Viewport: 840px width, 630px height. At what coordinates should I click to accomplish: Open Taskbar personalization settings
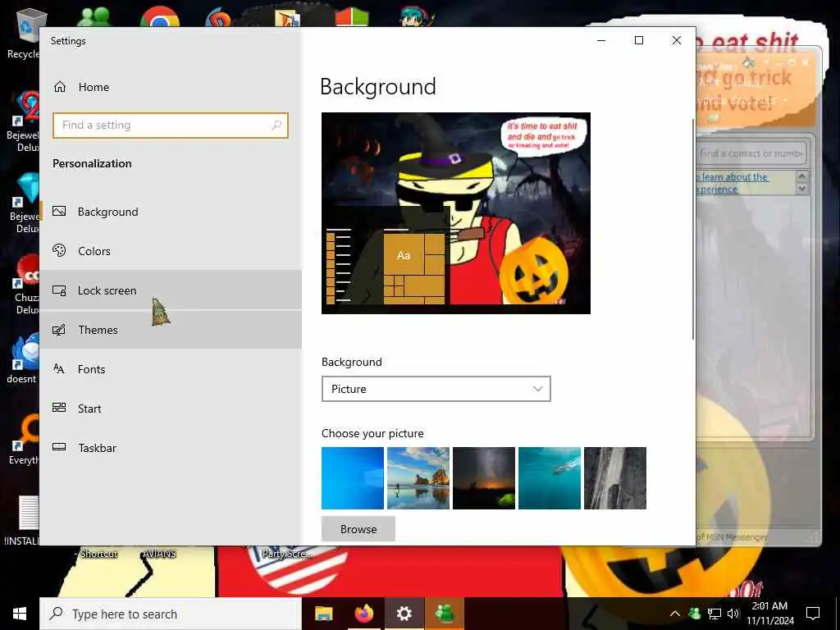[x=171, y=448]
